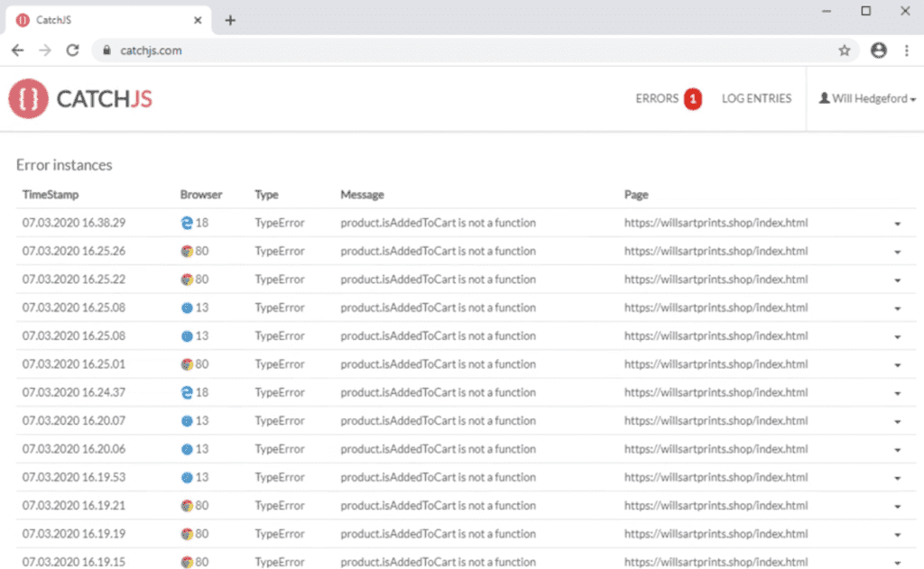Expand error row at 16.19.19
Image resolution: width=924 pixels, height=569 pixels.
(x=898, y=535)
